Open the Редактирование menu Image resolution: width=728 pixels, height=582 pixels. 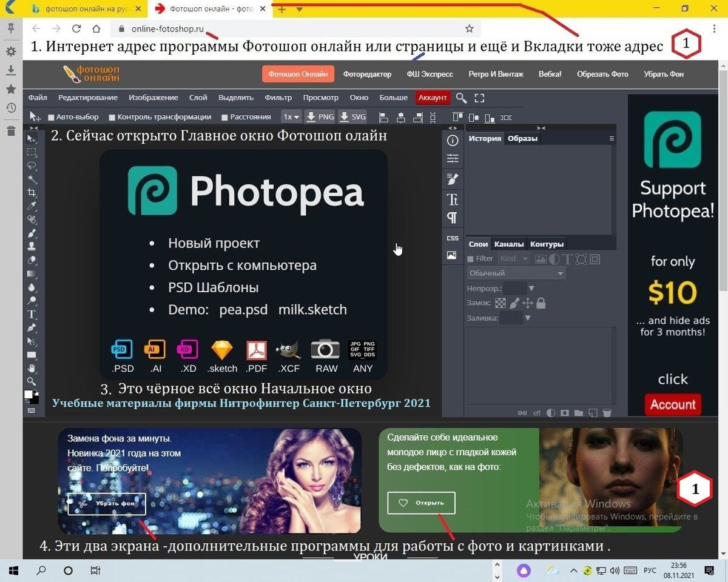point(88,98)
